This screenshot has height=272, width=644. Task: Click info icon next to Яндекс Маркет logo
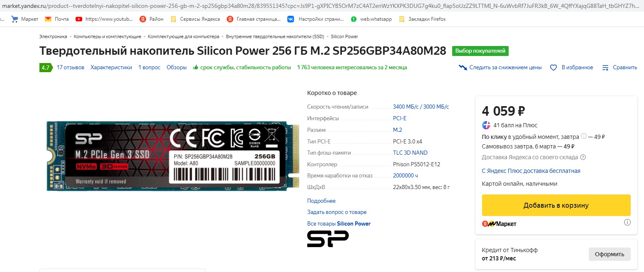(x=627, y=222)
